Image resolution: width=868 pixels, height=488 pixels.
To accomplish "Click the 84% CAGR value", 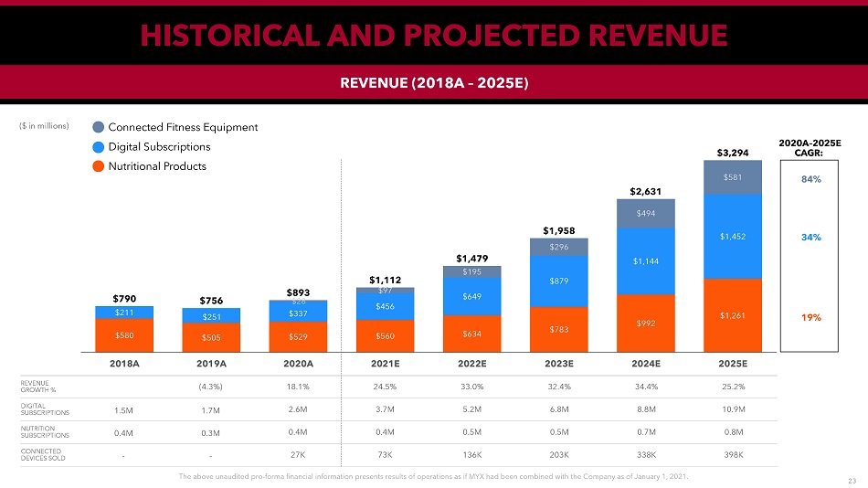I will (810, 179).
